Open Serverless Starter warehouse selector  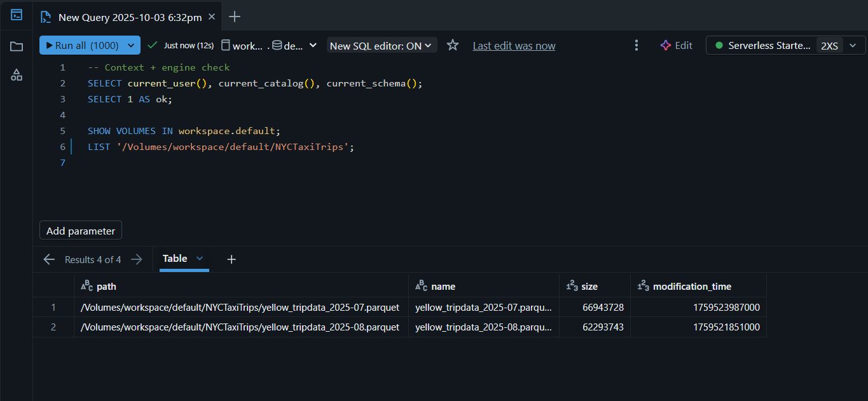pyautogui.click(x=785, y=45)
